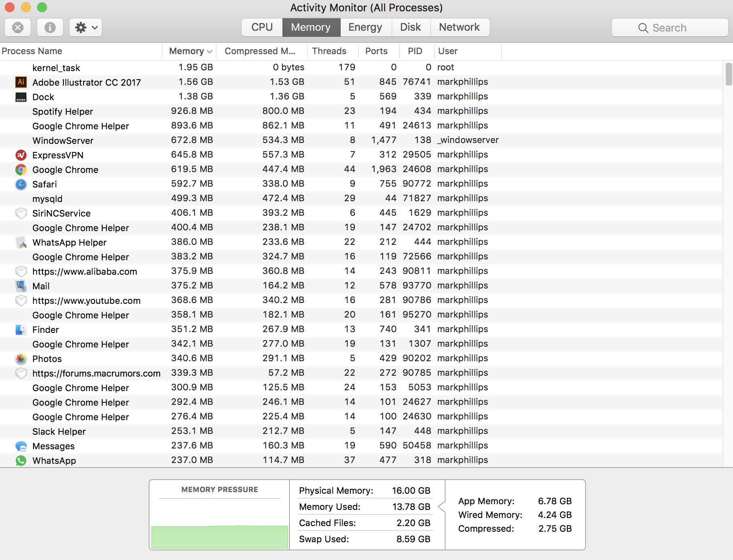Toggle Memory column sort order

click(190, 51)
